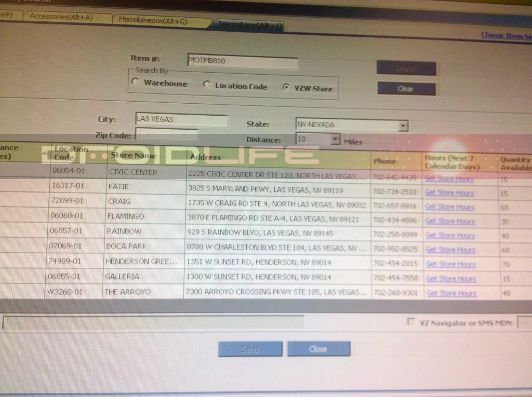Open the Miscellaneous(Alt+G) tab

tap(153, 20)
